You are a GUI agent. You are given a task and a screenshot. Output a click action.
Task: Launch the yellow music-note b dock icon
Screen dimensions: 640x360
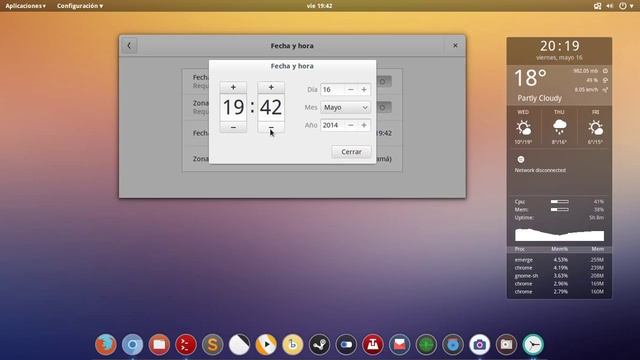[293, 344]
